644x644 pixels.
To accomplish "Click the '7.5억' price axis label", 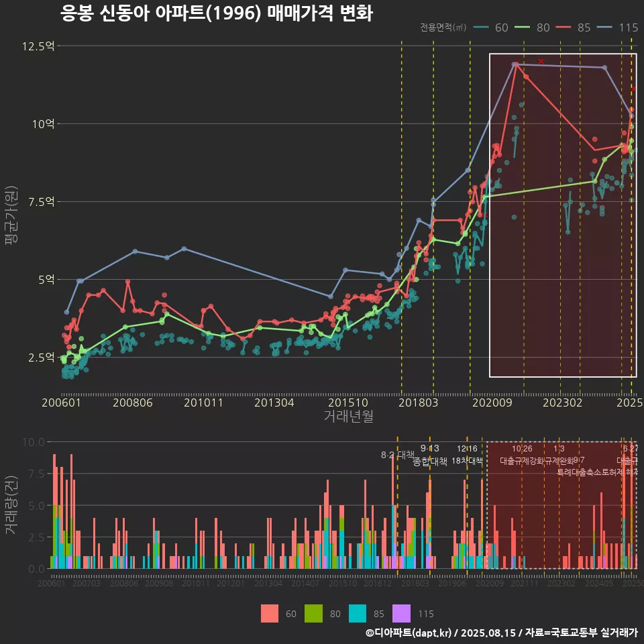I will pos(41,202).
